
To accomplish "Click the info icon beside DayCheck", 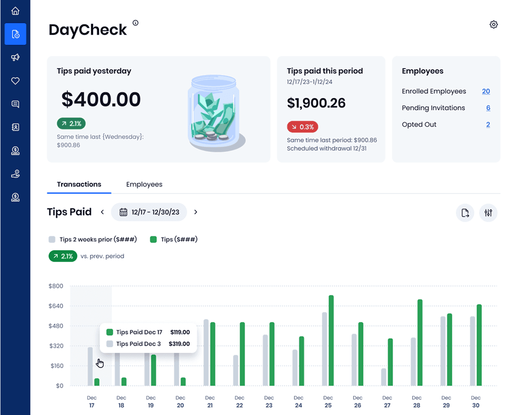I will point(135,23).
